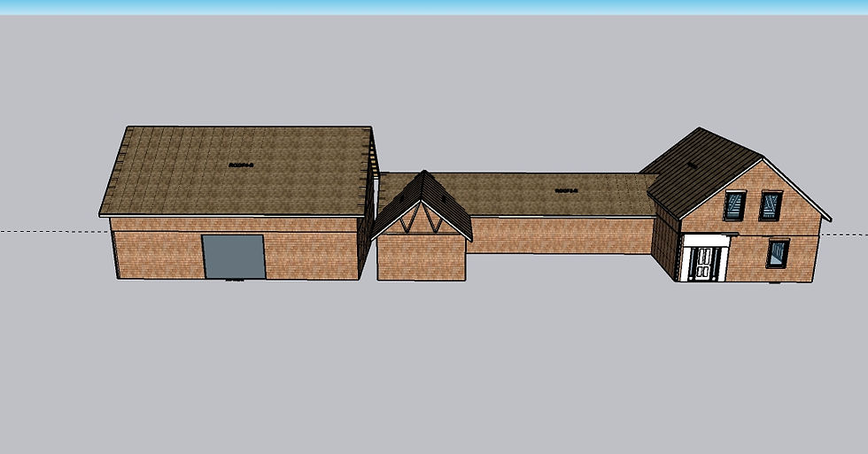Select upper-left window on the gabled house
The height and width of the screenshot is (454, 868).
coord(734,205)
